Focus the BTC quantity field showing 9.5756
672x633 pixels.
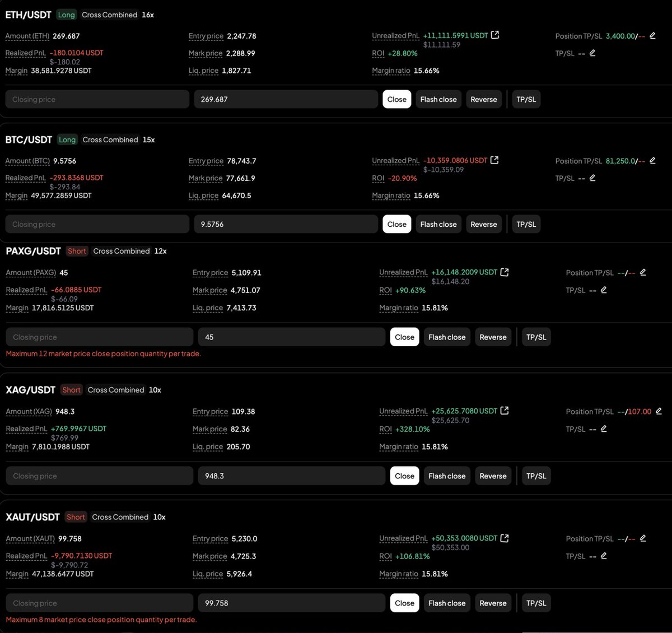click(286, 224)
